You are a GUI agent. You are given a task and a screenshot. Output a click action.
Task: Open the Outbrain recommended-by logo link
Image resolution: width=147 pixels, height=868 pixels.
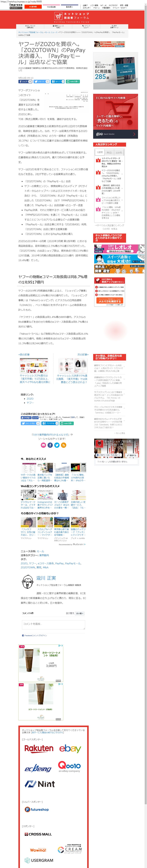79,545
